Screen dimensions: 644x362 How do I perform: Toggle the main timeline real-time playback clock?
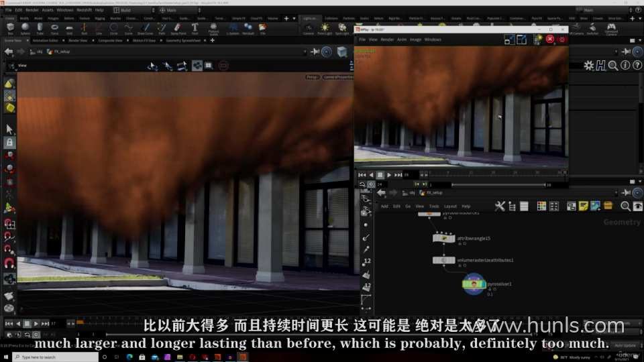point(36,335)
